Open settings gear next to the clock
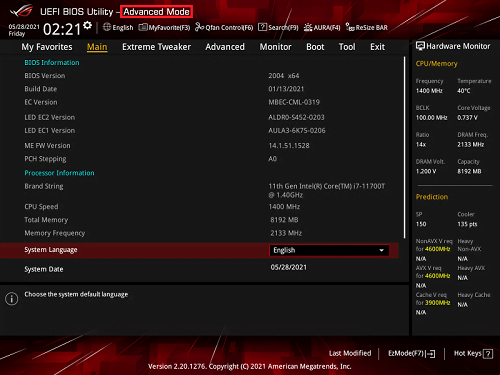The image size is (500, 375). [87, 25]
